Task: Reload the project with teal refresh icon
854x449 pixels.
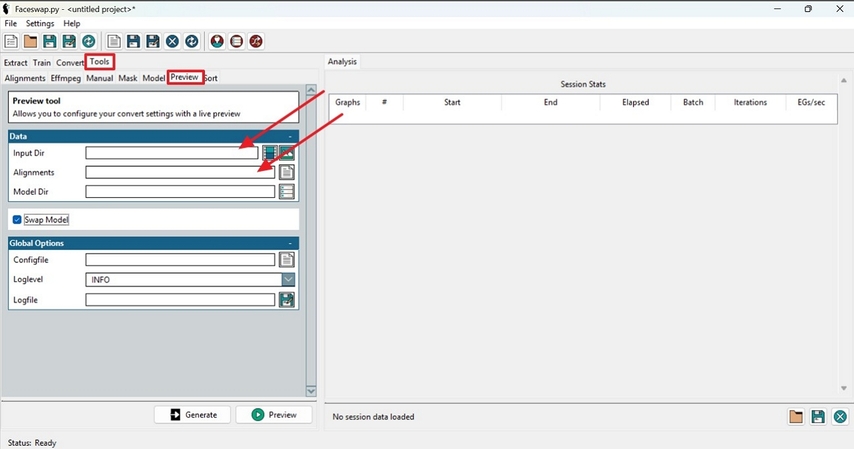Action: click(x=88, y=41)
